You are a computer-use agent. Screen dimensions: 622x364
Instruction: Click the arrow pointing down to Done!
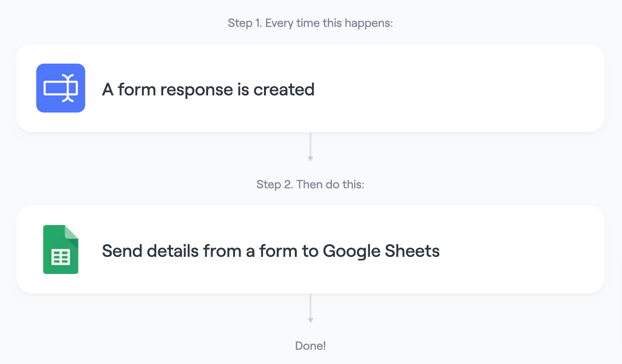311,308
